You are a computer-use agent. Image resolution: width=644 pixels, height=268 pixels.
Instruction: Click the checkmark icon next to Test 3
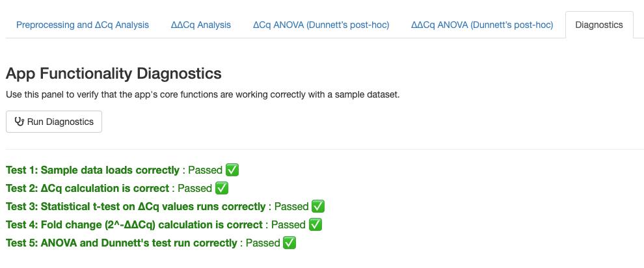tap(318, 206)
